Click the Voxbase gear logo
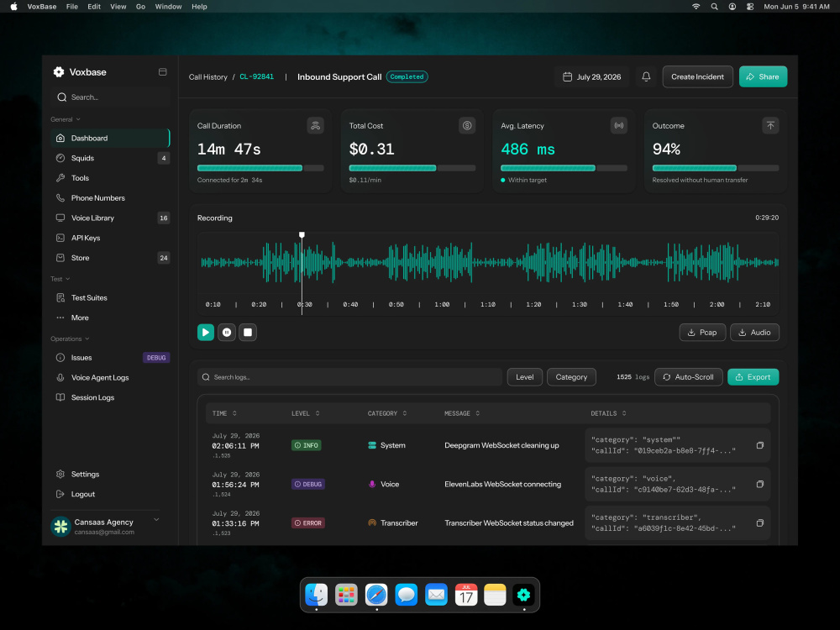840x630 pixels. 59,71
